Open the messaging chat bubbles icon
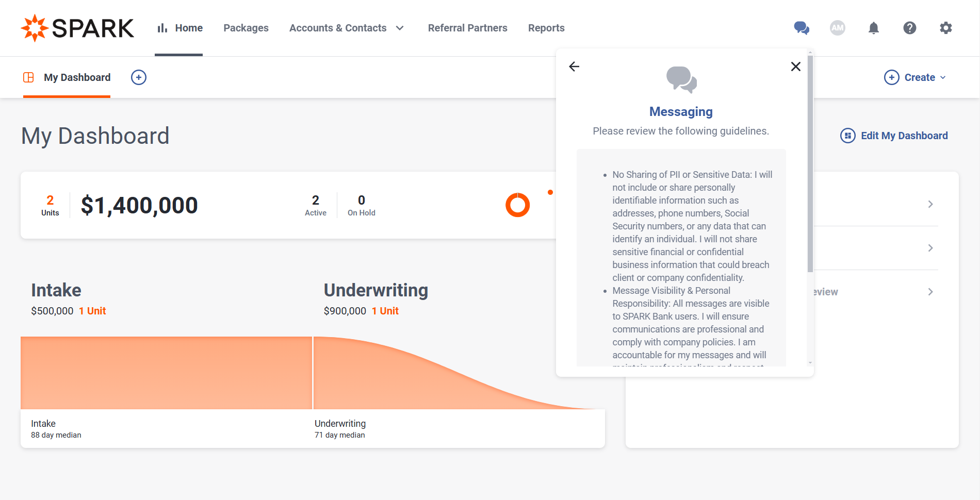Image resolution: width=980 pixels, height=500 pixels. point(802,28)
